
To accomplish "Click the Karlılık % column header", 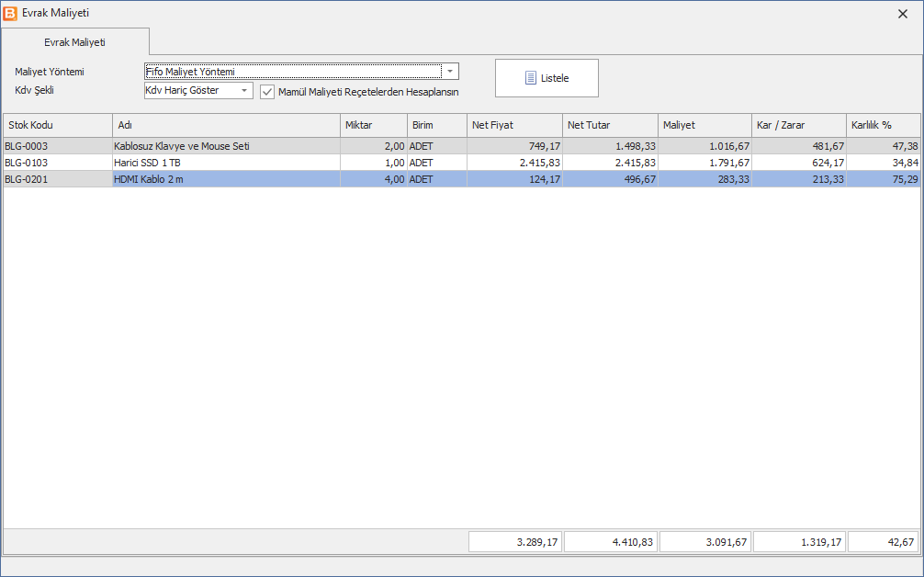I will [x=884, y=125].
